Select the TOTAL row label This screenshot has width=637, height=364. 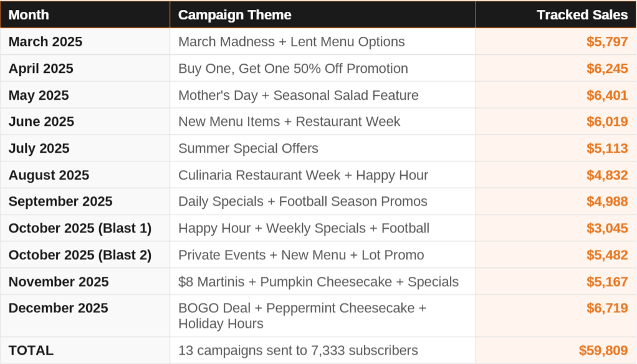click(x=31, y=350)
